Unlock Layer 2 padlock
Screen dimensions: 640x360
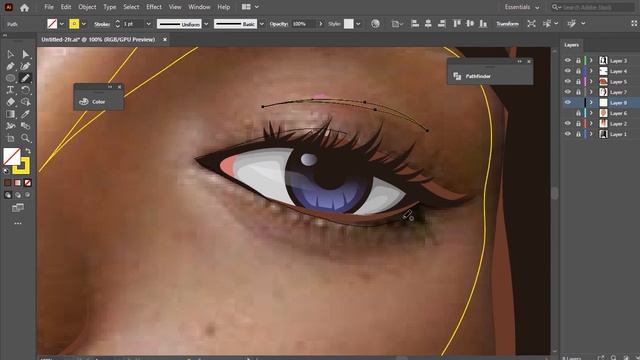578,124
